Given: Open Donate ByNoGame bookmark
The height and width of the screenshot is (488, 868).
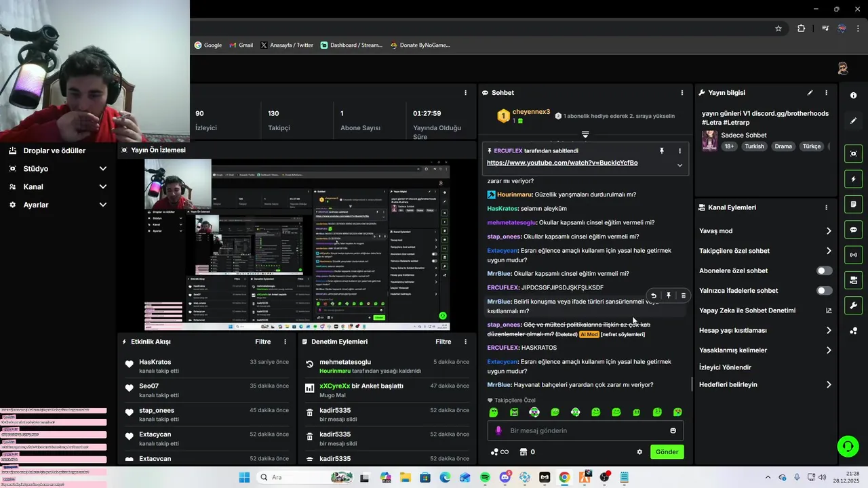Looking at the screenshot, I should click(420, 45).
